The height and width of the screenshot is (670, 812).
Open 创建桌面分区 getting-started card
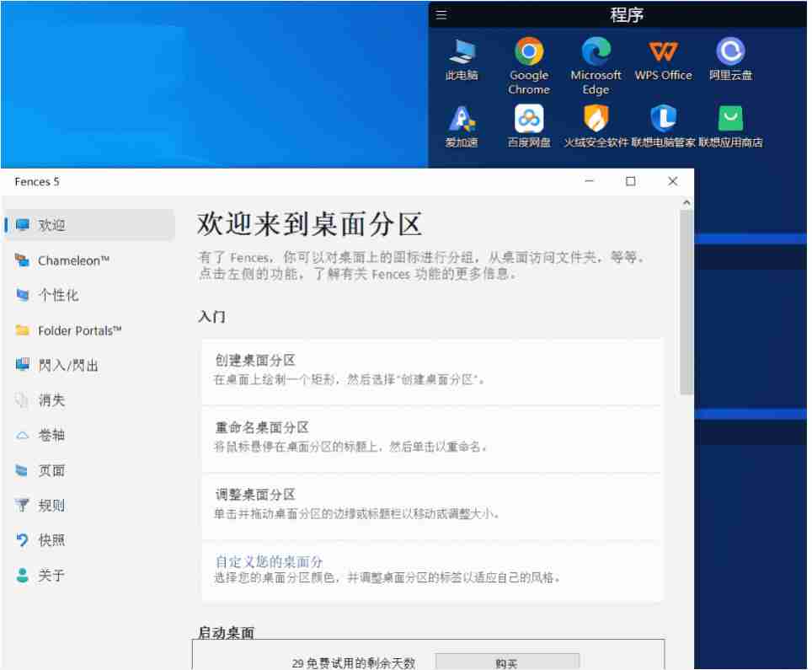tap(432, 372)
